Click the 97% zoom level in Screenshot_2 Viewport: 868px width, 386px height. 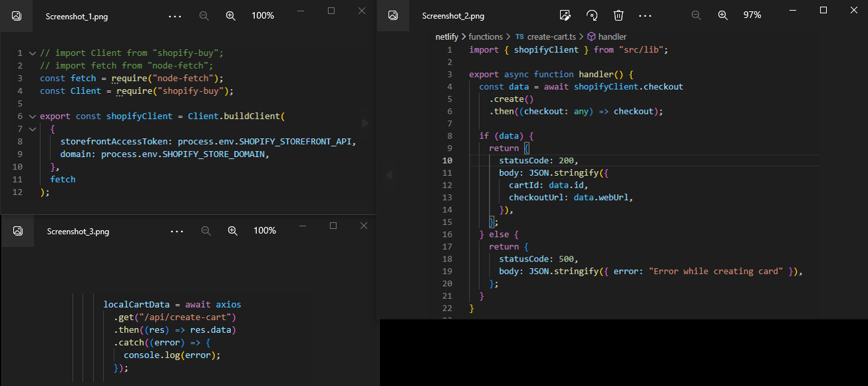point(752,15)
